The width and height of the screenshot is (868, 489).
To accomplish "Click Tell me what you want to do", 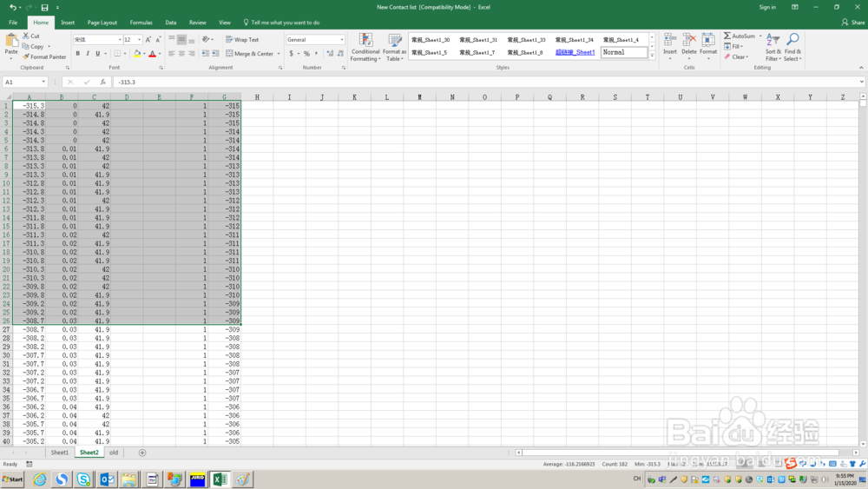I will (281, 23).
